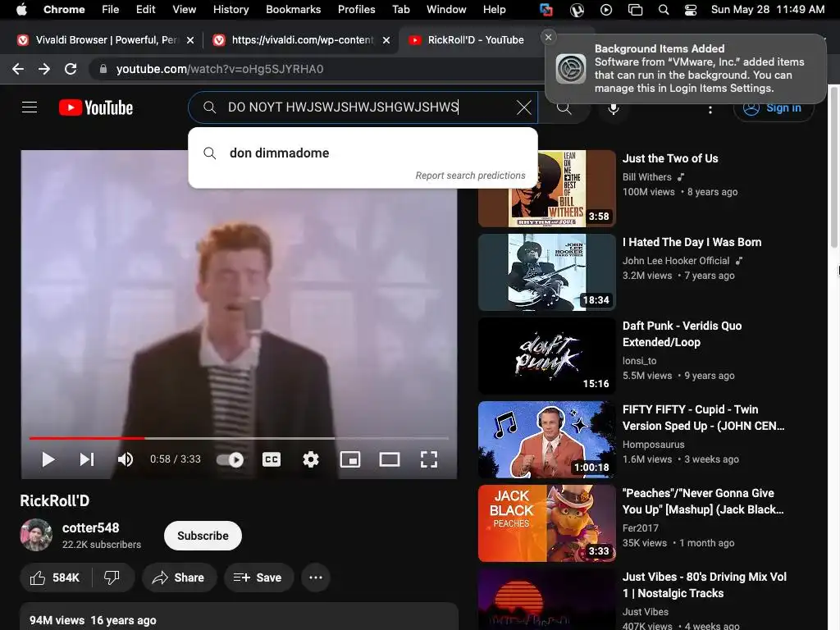Screen dimensions: 840x630
Task: Open the cotter548 channel name link
Action: [x=90, y=527]
